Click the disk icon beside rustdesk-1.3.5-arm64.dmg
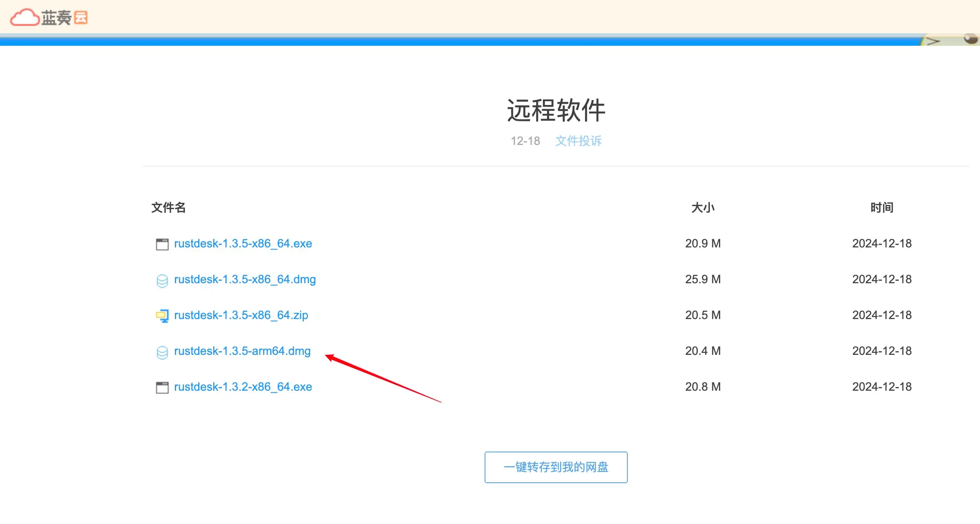 point(162,352)
